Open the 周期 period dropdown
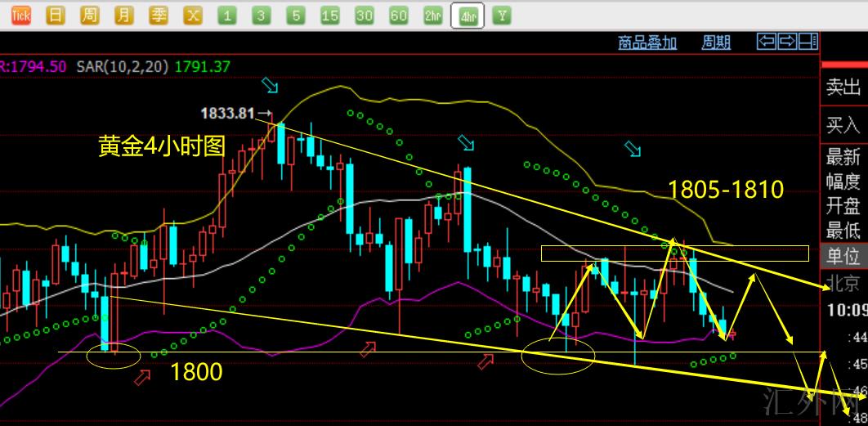This screenshot has width=868, height=426. click(716, 43)
